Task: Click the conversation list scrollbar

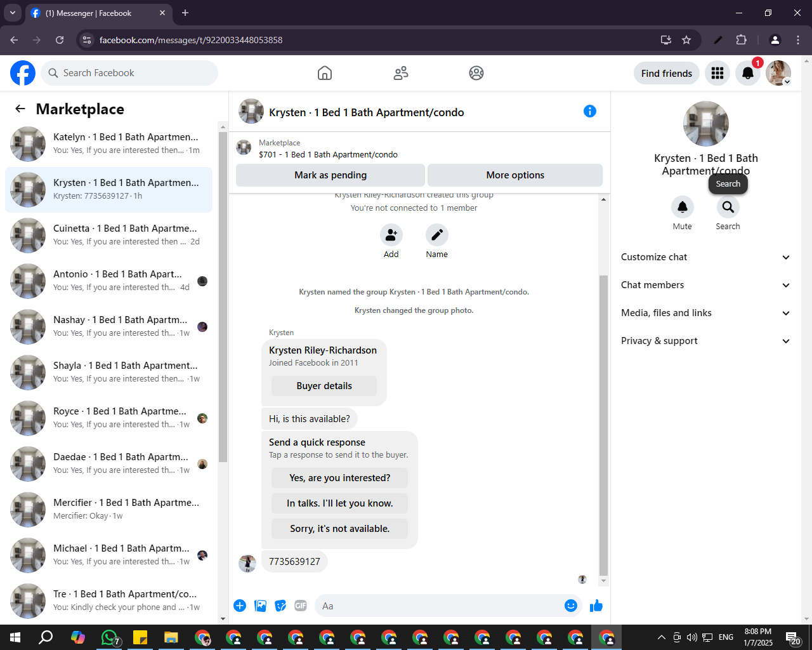Action: tap(223, 296)
